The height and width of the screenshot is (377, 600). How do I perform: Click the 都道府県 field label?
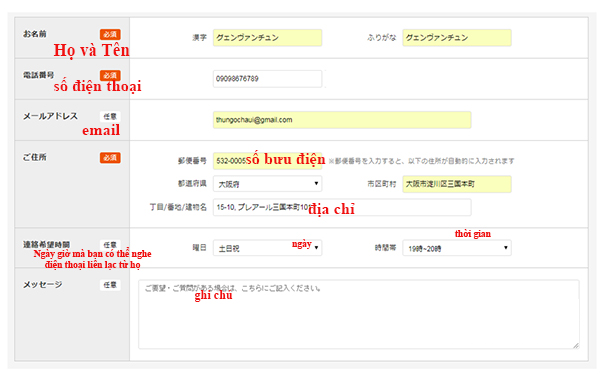(192, 184)
